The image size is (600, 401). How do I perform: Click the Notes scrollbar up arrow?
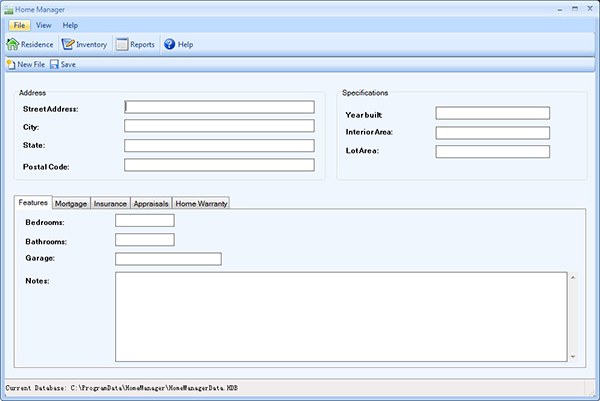[x=573, y=277]
